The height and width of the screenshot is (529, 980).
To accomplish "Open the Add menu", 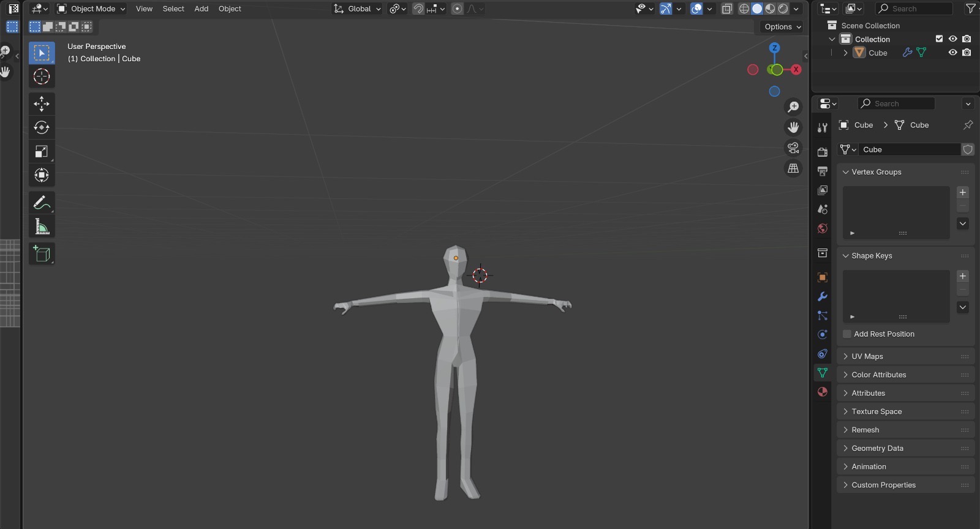I will pyautogui.click(x=201, y=9).
